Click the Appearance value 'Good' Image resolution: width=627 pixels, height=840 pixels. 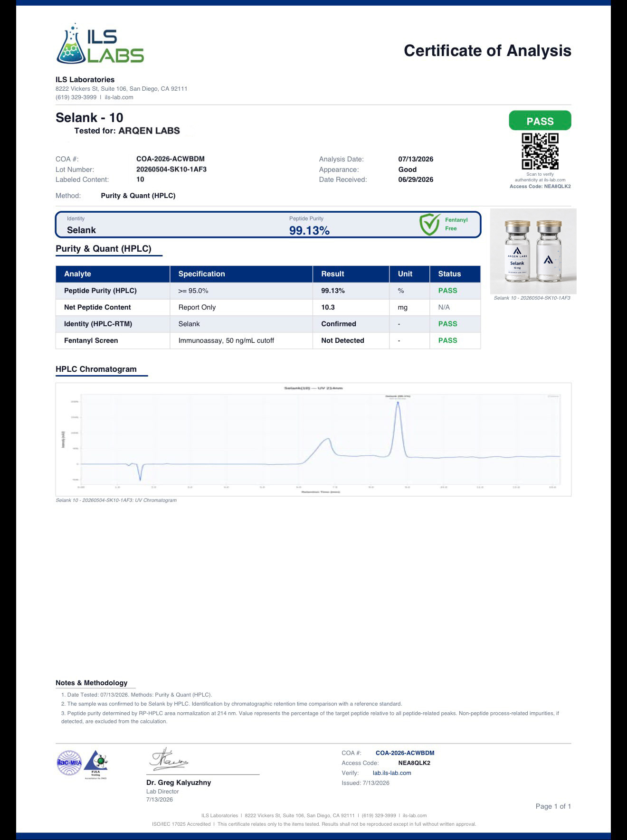point(408,170)
